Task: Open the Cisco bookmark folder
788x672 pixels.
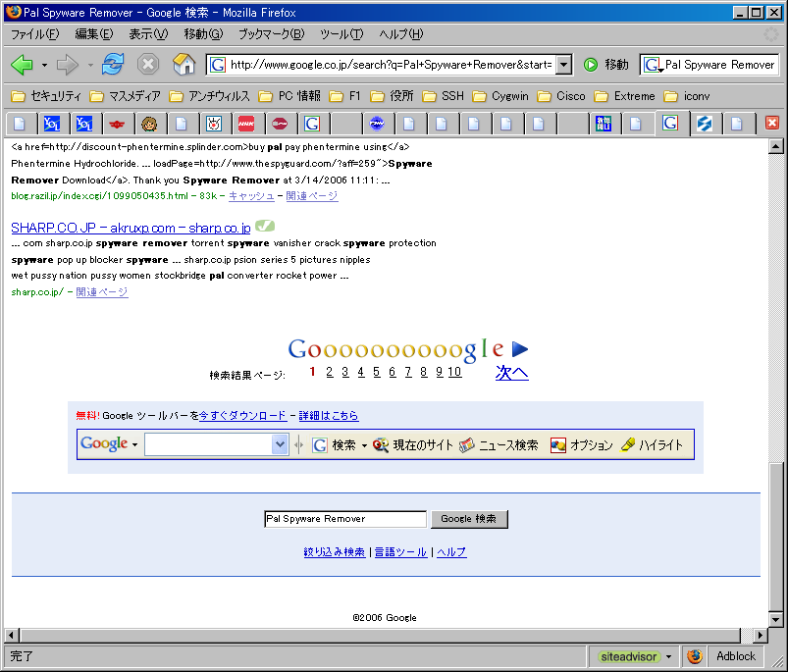Action: [561, 96]
